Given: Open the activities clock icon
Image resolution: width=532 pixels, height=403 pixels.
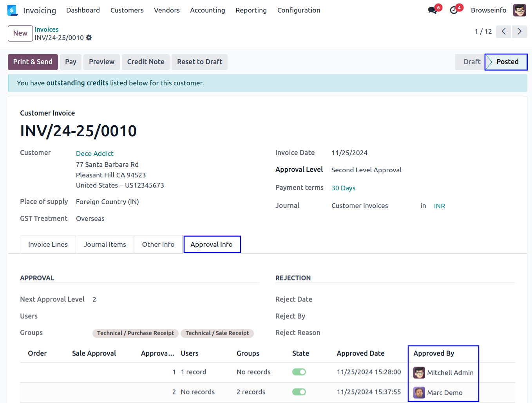Looking at the screenshot, I should point(454,10).
